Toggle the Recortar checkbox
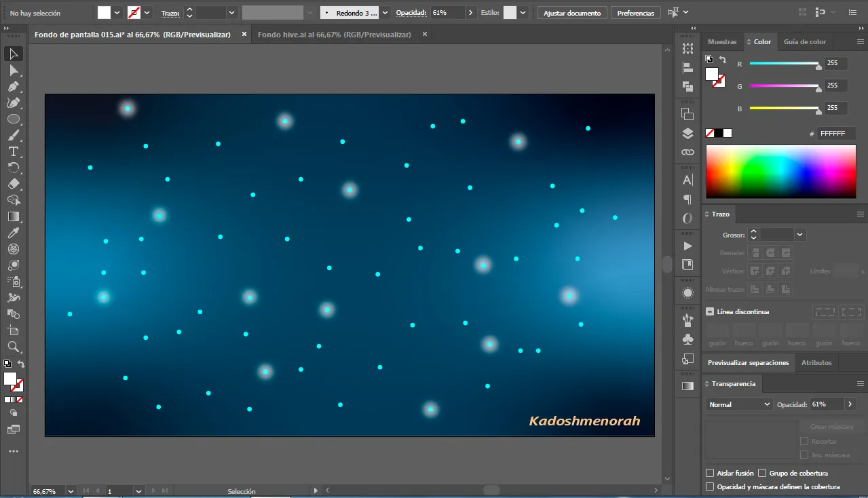The image size is (868, 498). pos(804,441)
